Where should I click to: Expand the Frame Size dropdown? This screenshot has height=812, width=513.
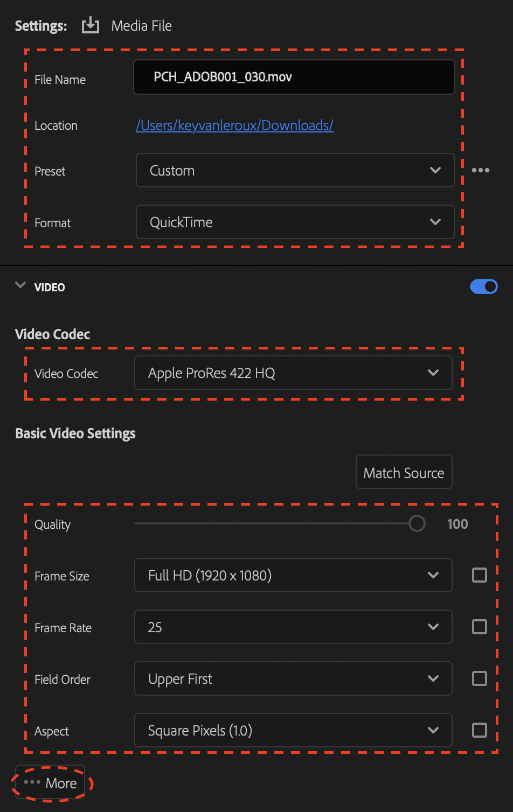[x=293, y=575]
